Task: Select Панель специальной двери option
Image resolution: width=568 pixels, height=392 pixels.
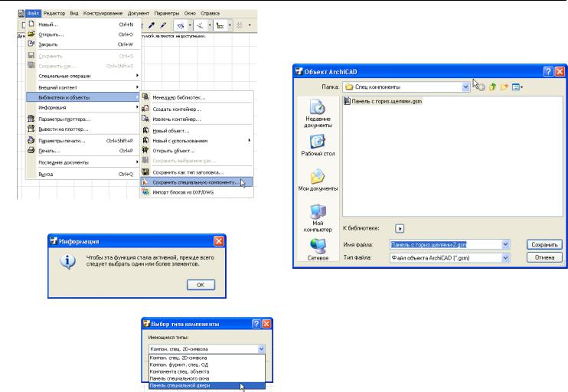Action: point(207,385)
